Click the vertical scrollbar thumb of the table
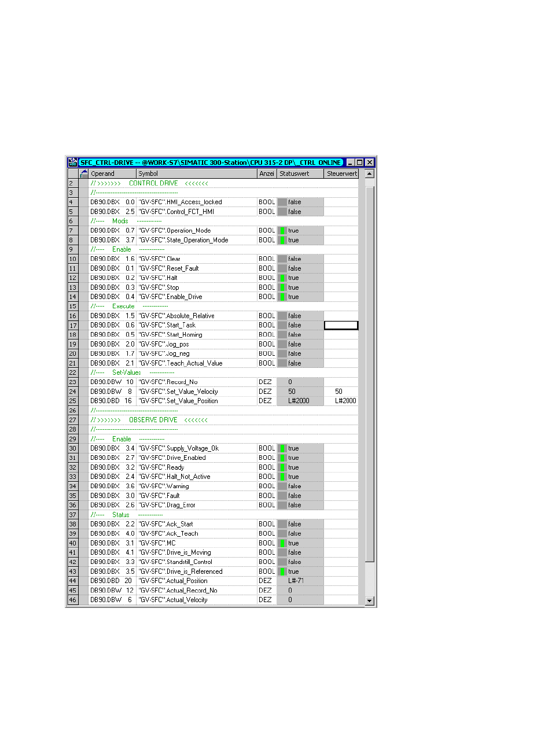The image size is (552, 756). [370, 374]
